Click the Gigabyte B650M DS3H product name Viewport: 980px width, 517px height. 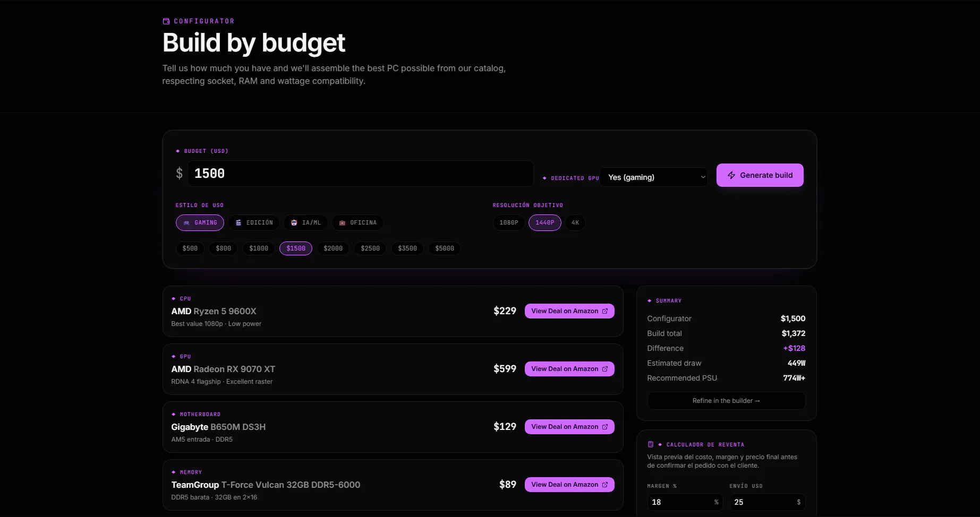(218, 427)
